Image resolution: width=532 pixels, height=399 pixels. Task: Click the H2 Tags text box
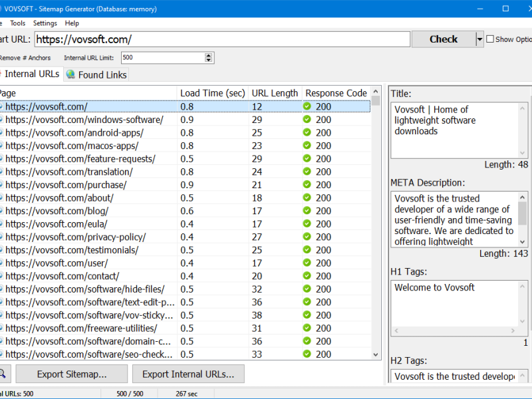coord(459,376)
